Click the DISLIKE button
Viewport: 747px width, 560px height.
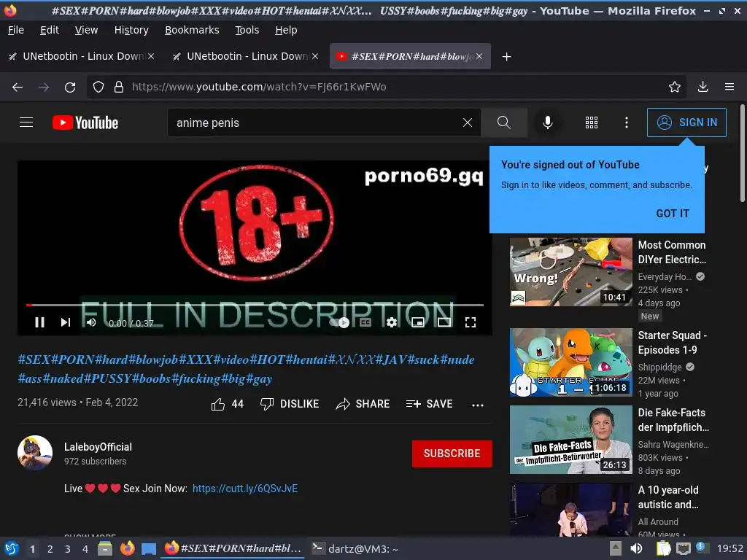pyautogui.click(x=290, y=404)
